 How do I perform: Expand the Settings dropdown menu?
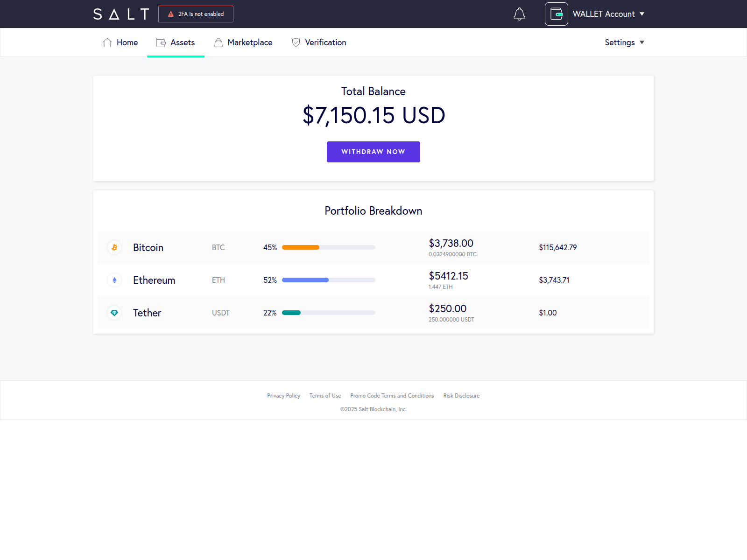(624, 42)
